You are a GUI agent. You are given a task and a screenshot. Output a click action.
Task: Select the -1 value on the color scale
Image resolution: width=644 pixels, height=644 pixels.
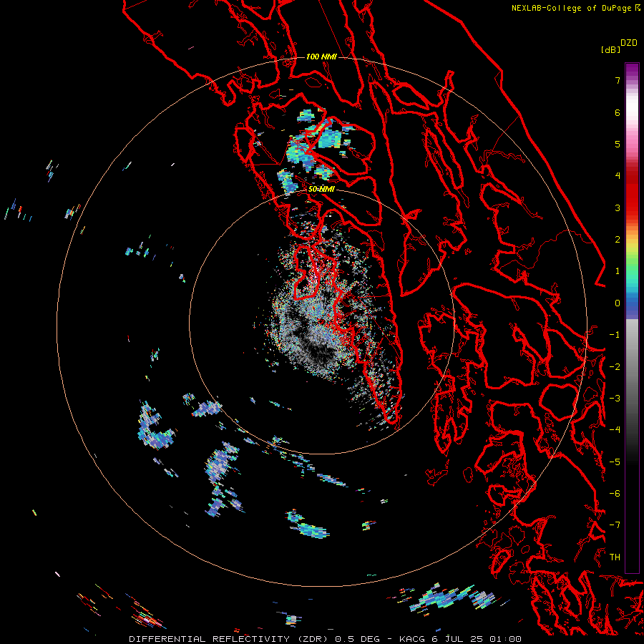click(615, 335)
